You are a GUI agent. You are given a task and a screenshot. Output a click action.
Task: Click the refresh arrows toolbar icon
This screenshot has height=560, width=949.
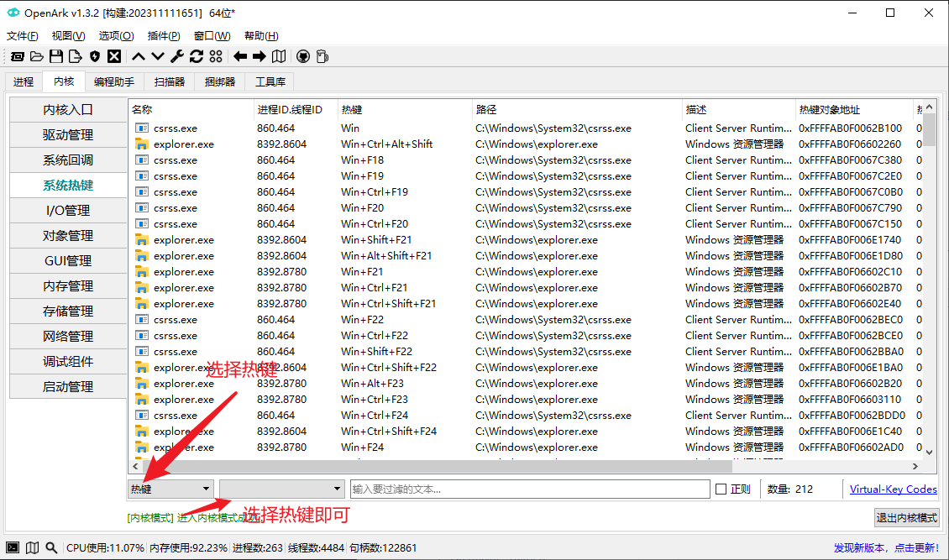point(197,56)
